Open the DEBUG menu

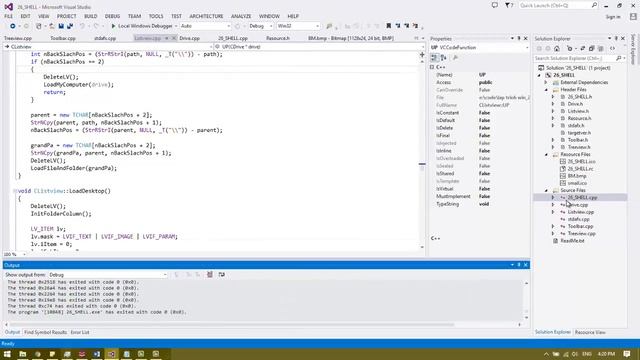coord(112,16)
